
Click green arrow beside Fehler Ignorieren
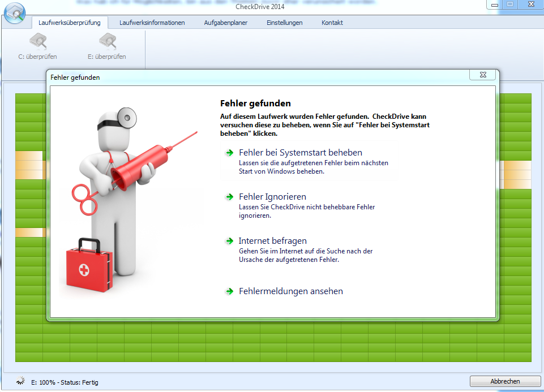pos(230,197)
